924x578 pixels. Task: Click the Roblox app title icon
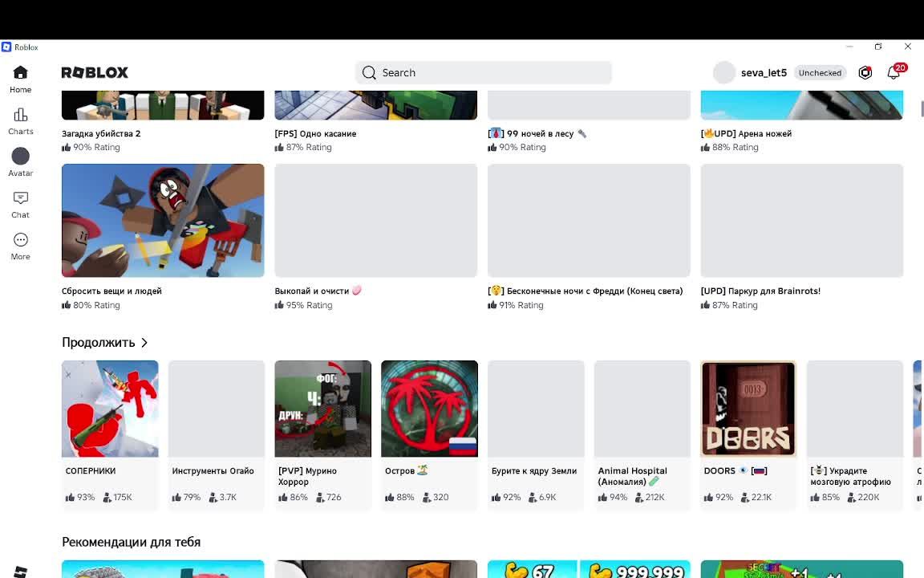(6, 47)
